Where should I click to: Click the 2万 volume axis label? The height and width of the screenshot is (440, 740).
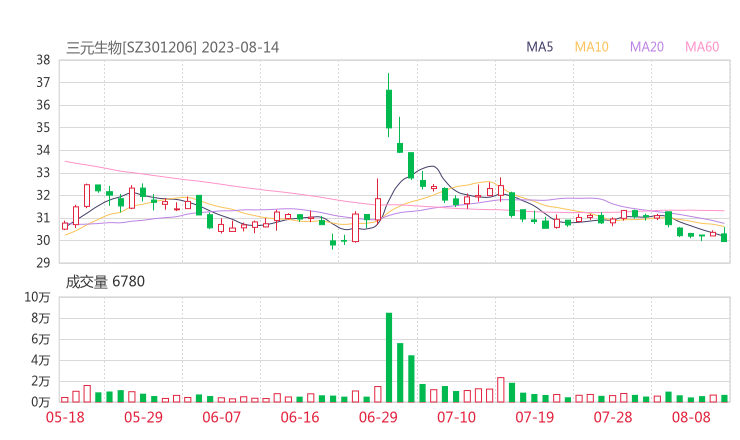click(41, 381)
